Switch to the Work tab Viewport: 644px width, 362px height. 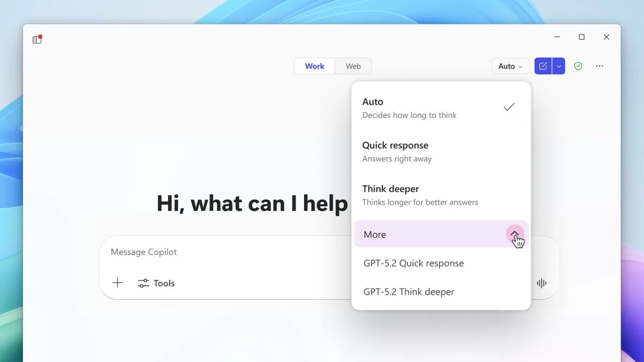click(314, 65)
